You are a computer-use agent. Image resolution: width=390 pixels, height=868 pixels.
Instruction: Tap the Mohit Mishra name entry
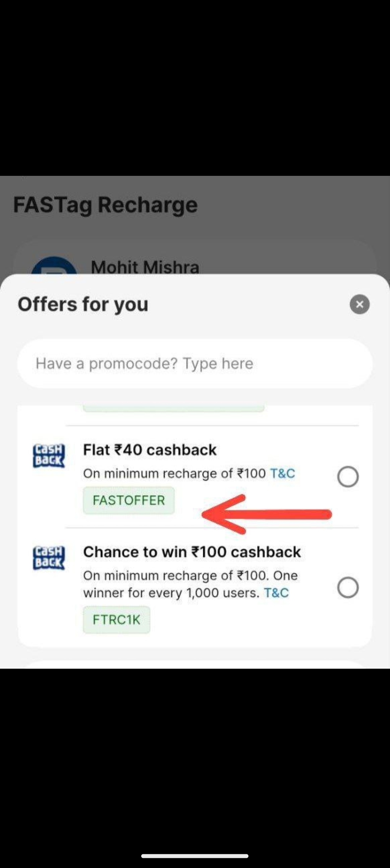pyautogui.click(x=145, y=267)
